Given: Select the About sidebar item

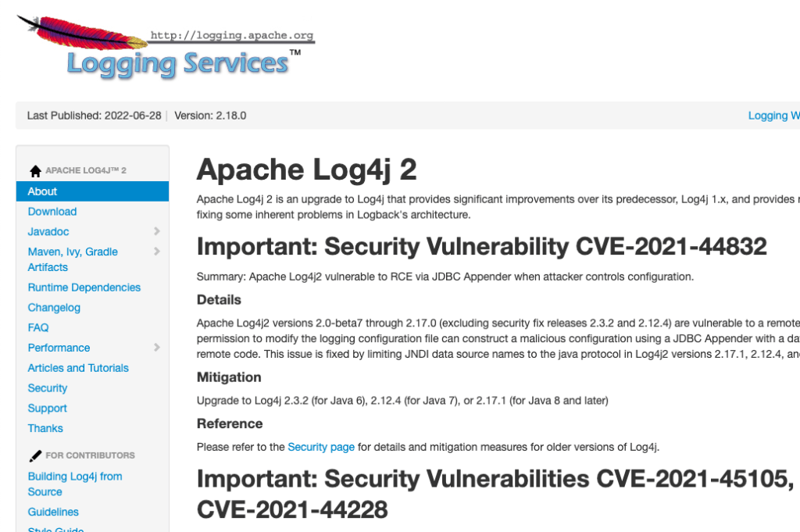Looking at the screenshot, I should pos(43,191).
